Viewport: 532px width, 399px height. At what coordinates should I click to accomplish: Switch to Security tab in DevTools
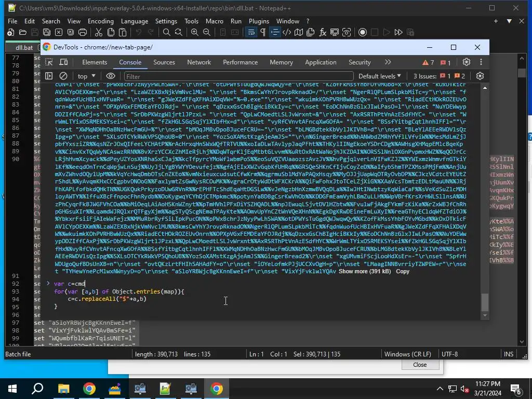pyautogui.click(x=360, y=62)
